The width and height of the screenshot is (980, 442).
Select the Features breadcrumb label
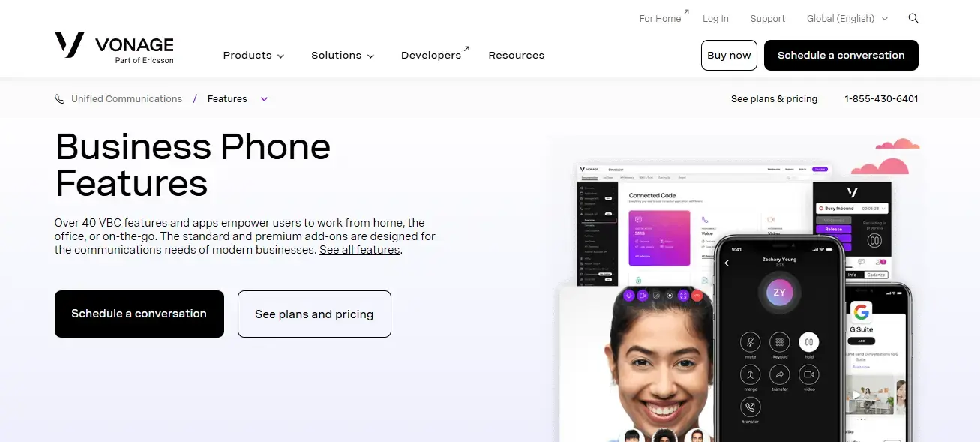(227, 99)
